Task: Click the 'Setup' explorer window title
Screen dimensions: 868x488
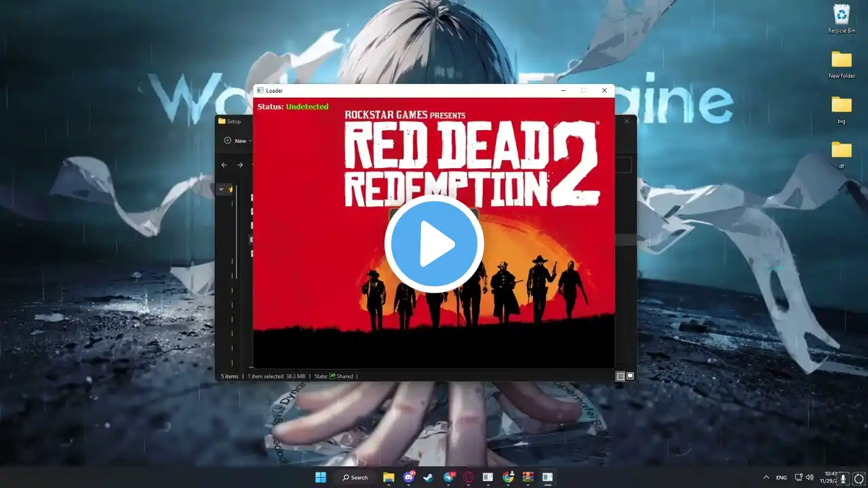Action: [234, 121]
